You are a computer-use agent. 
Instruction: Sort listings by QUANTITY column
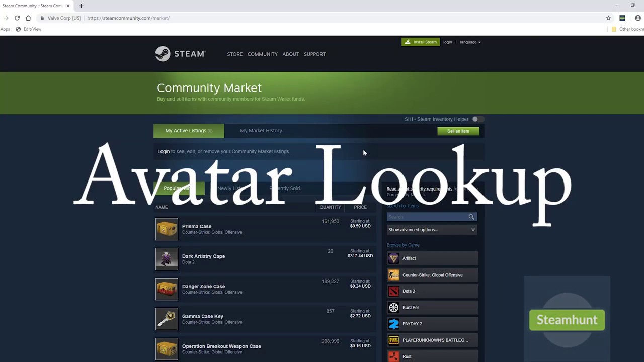point(330,207)
